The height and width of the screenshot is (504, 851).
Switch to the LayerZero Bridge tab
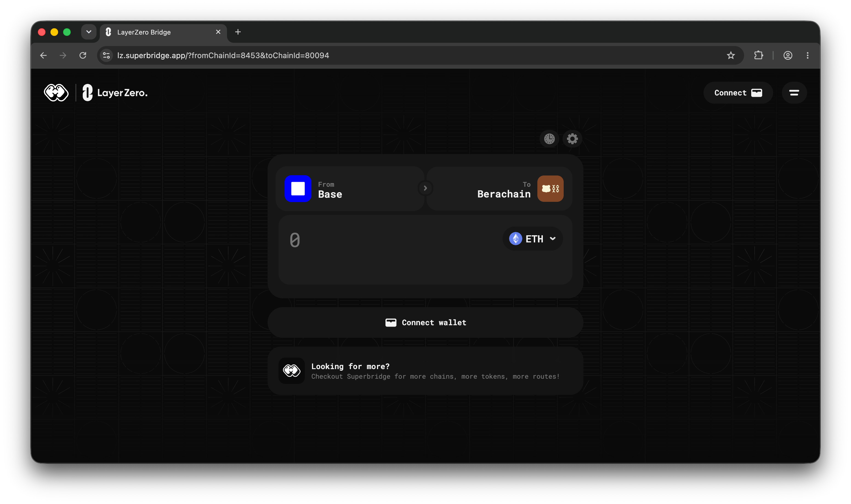point(163,32)
